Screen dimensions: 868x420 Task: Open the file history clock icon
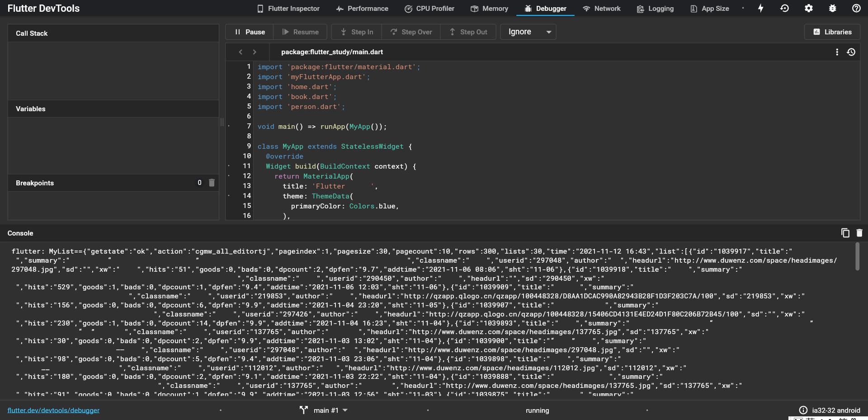tap(851, 52)
